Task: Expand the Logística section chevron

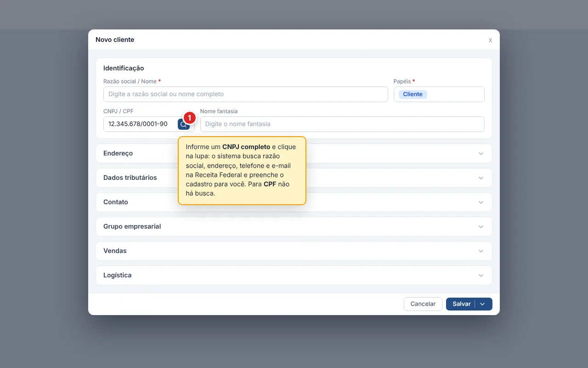Action: click(481, 276)
